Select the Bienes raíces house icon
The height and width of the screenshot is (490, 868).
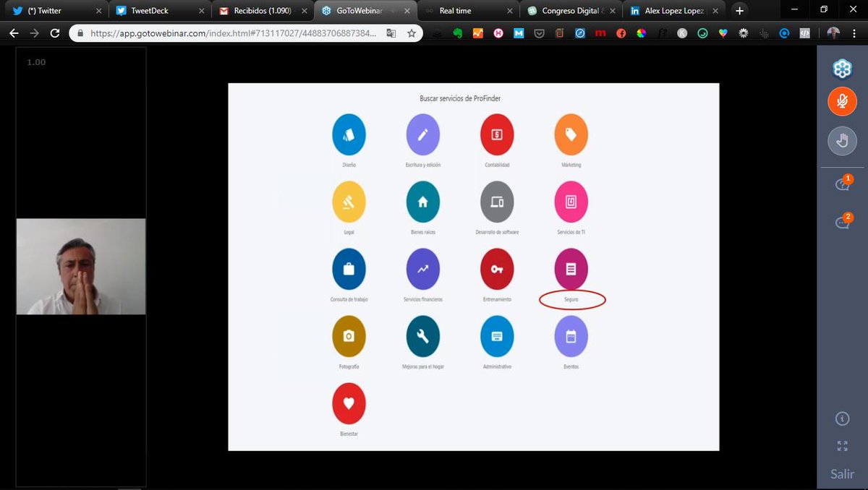(423, 202)
